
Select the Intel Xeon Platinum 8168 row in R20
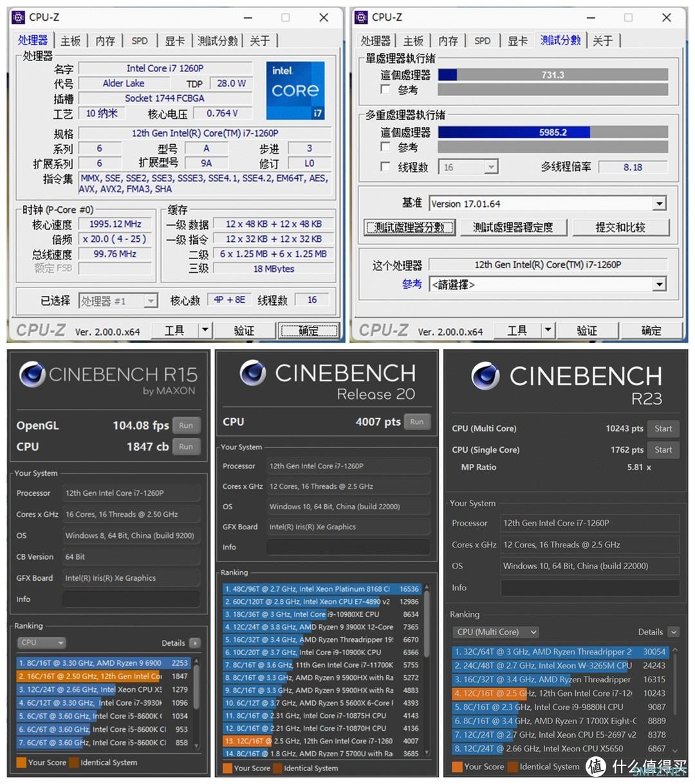point(322,588)
